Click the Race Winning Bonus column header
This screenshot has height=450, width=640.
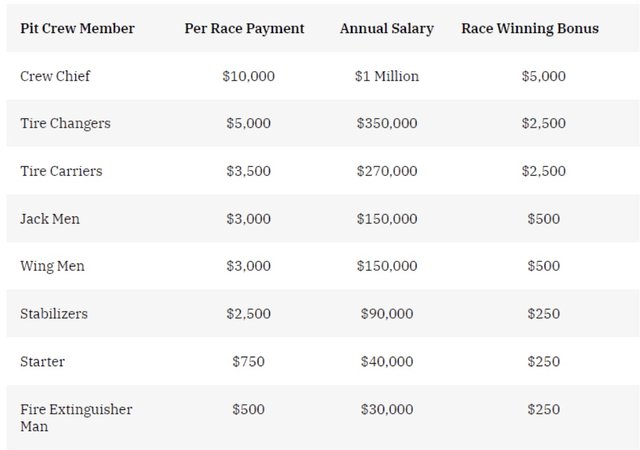pos(530,28)
